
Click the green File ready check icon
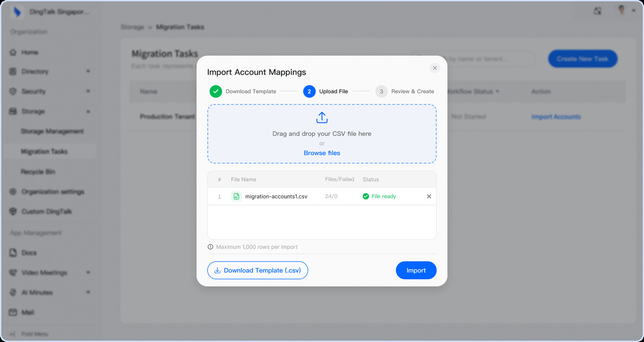click(366, 196)
